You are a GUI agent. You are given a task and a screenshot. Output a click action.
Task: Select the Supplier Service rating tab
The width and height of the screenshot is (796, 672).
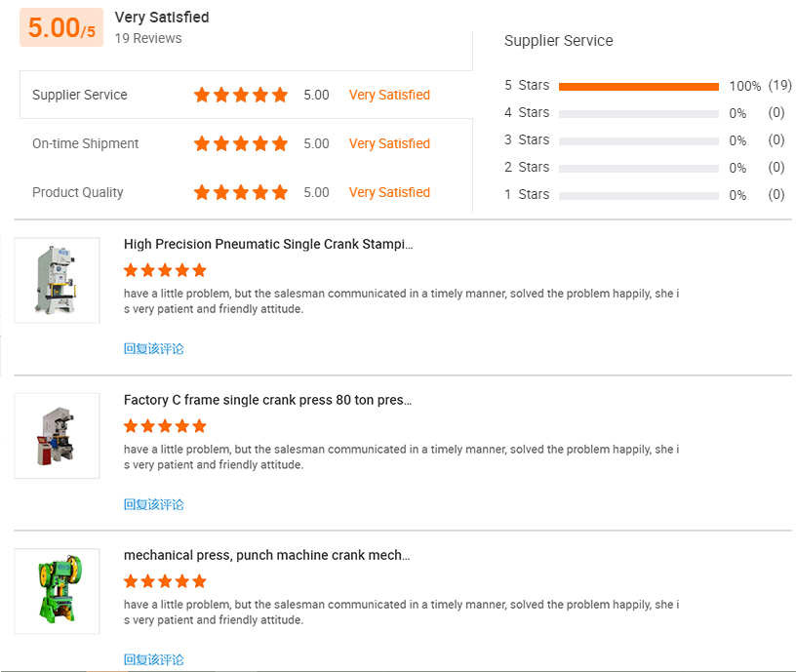[x=246, y=95]
